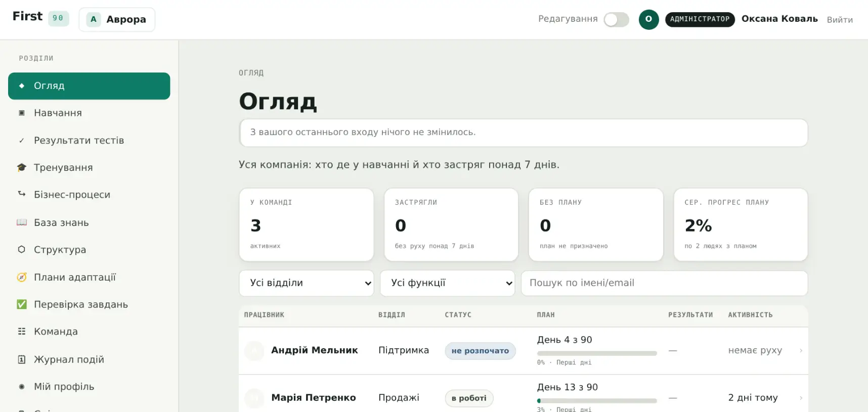Click the book icon for База знань

tap(22, 222)
